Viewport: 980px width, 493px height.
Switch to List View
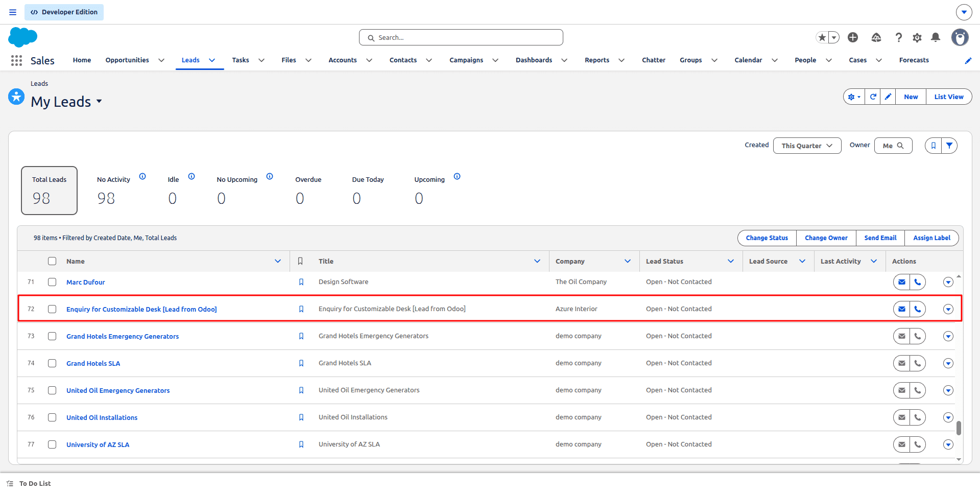pyautogui.click(x=949, y=97)
